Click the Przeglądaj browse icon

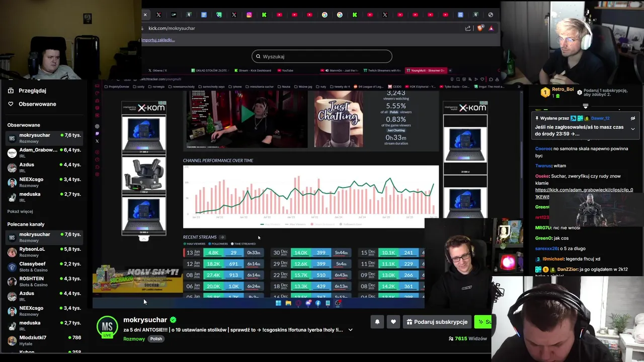click(x=11, y=90)
